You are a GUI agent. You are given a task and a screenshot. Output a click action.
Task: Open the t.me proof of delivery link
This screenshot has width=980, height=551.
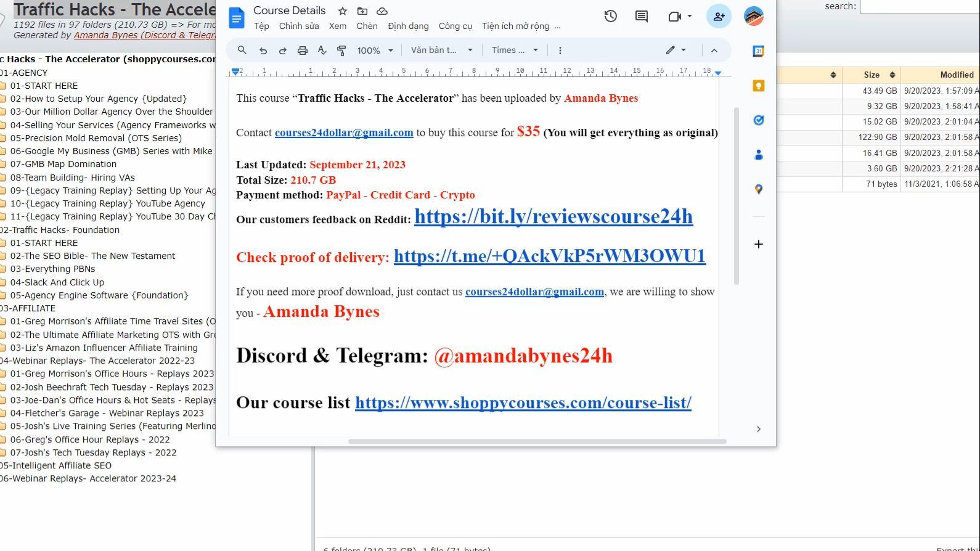tap(550, 256)
